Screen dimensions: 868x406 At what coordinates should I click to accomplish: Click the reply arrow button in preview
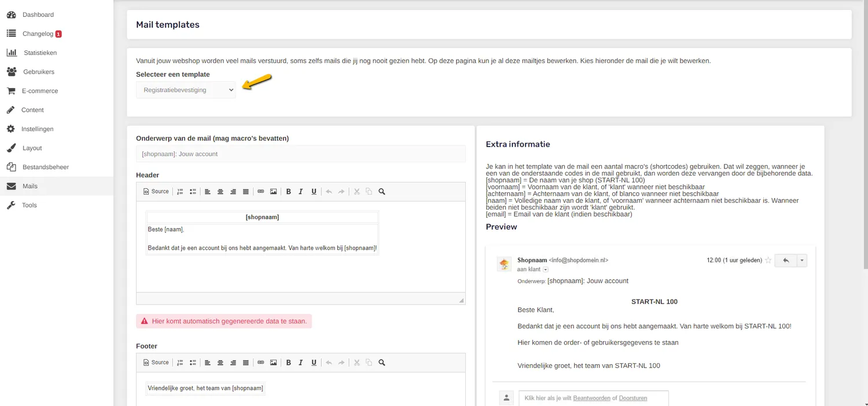pos(786,261)
